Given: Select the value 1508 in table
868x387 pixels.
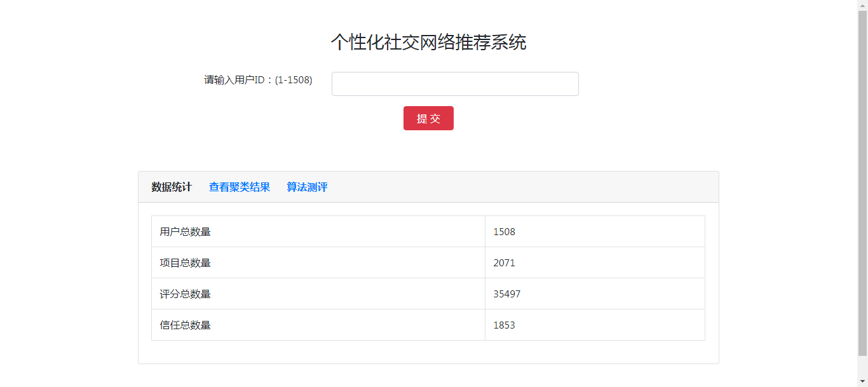Looking at the screenshot, I should (x=505, y=232).
